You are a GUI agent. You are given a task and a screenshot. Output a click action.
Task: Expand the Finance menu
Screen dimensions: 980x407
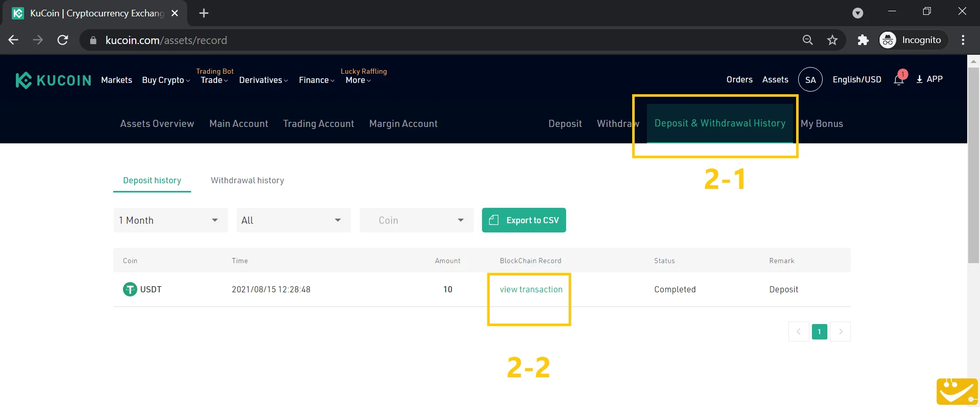pyautogui.click(x=317, y=80)
